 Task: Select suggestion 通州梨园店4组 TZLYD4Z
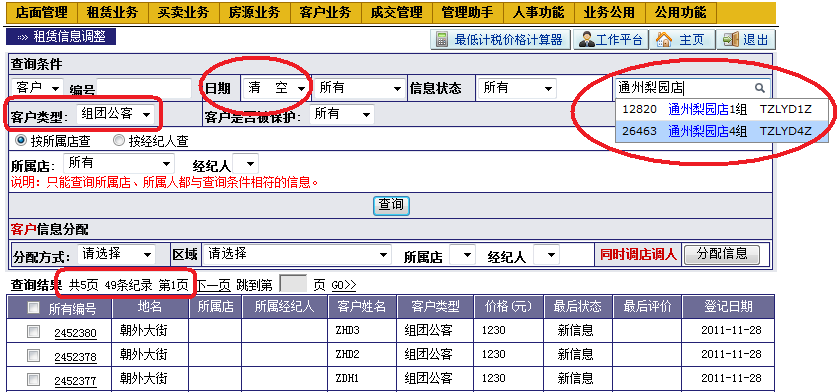[722, 131]
